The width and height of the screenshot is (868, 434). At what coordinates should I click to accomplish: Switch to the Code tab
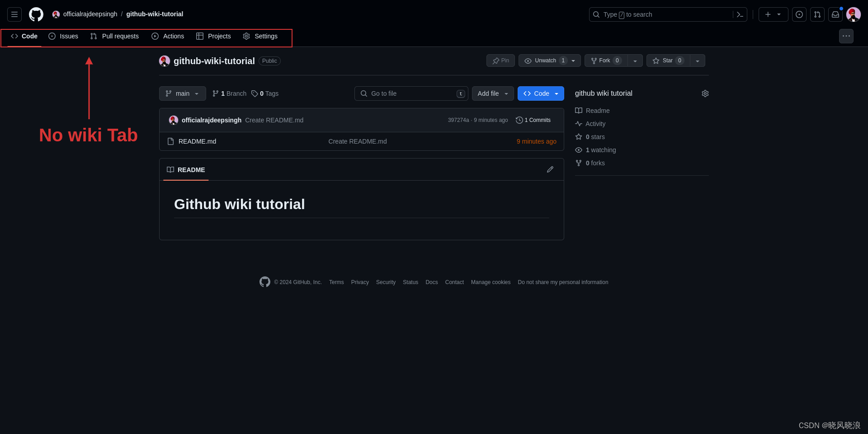24,36
